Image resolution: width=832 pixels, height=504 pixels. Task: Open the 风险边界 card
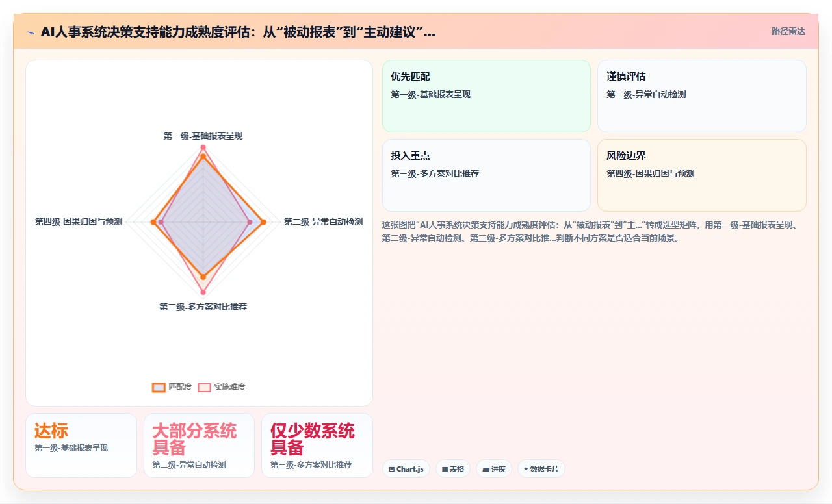point(702,175)
